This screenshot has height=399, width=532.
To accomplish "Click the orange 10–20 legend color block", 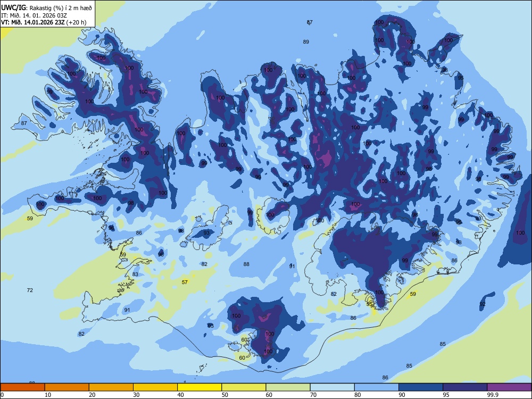I will pos(67,387).
